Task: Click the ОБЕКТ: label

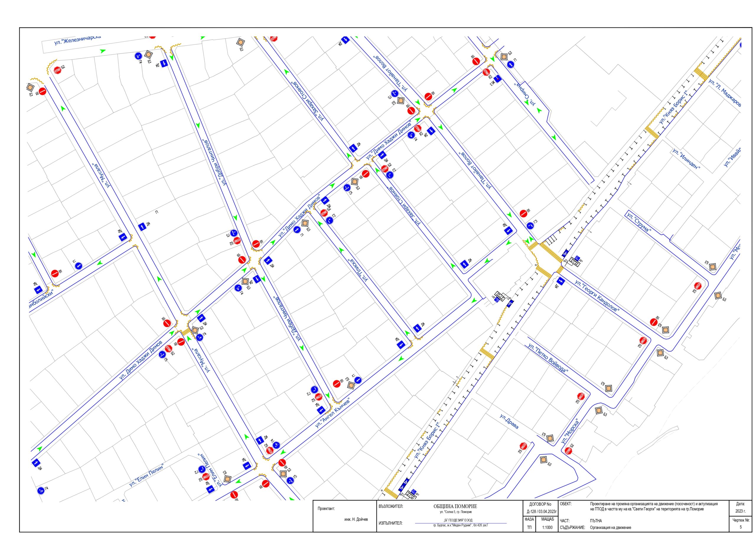Action: click(566, 504)
